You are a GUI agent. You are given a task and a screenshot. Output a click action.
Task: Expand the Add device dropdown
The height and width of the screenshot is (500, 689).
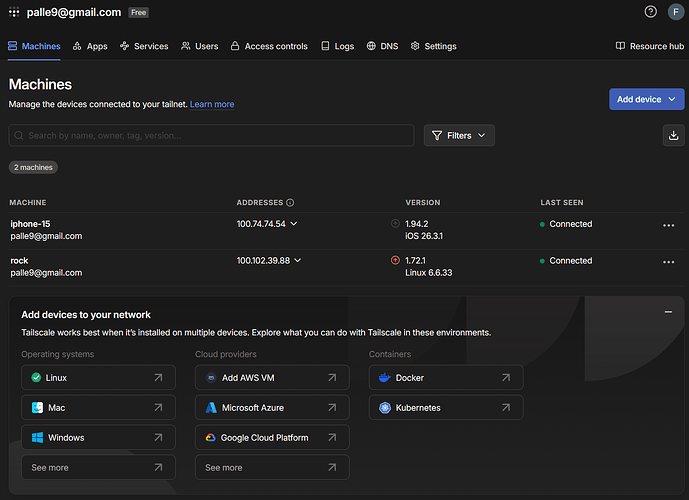646,99
